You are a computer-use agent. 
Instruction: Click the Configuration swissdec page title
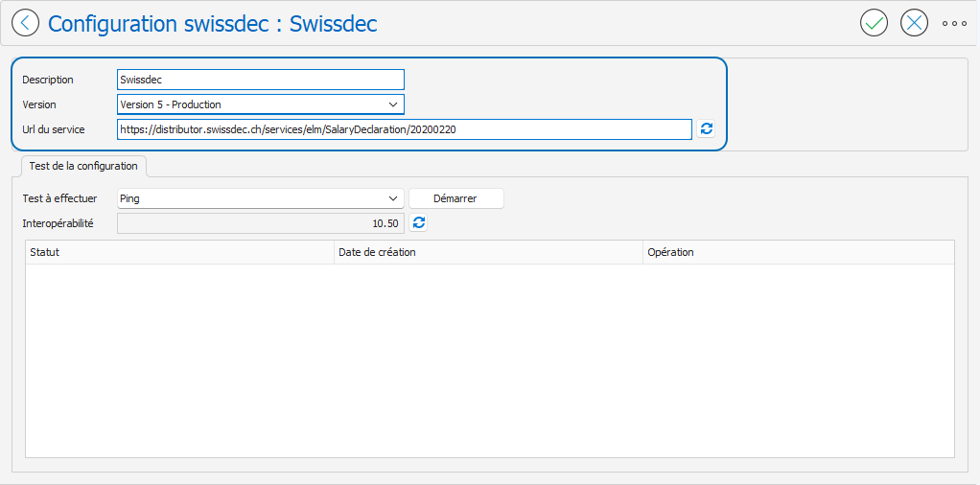tap(212, 23)
